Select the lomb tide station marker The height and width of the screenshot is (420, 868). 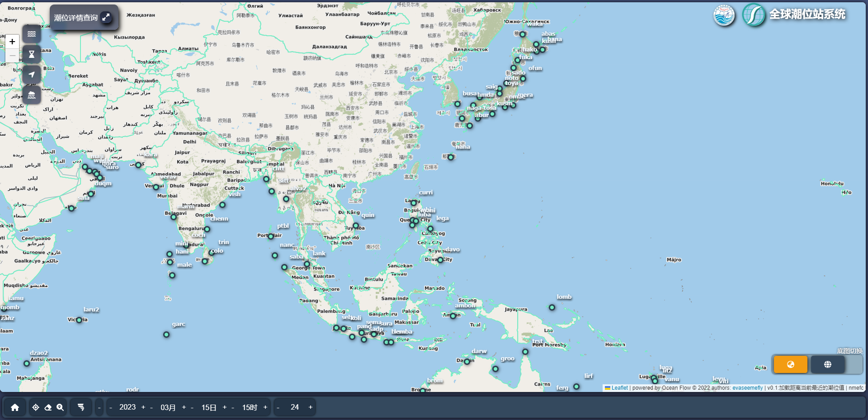click(552, 307)
